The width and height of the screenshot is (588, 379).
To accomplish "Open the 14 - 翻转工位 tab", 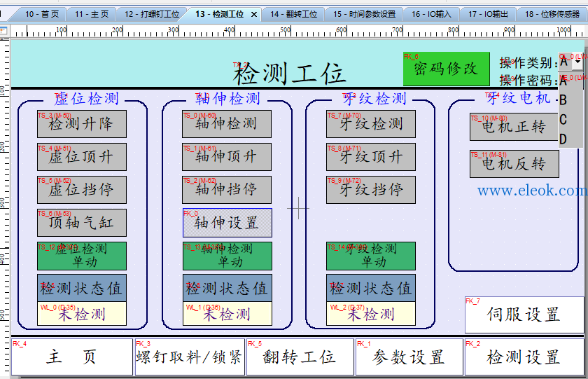I will (293, 14).
